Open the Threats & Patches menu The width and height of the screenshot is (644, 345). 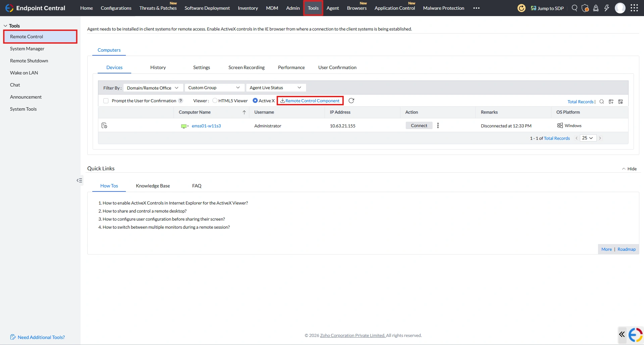158,8
